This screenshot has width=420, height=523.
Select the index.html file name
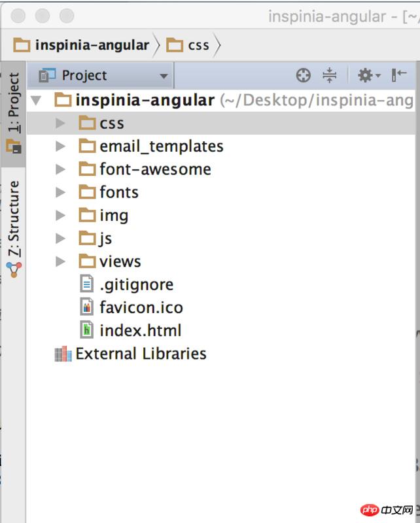[x=141, y=330]
